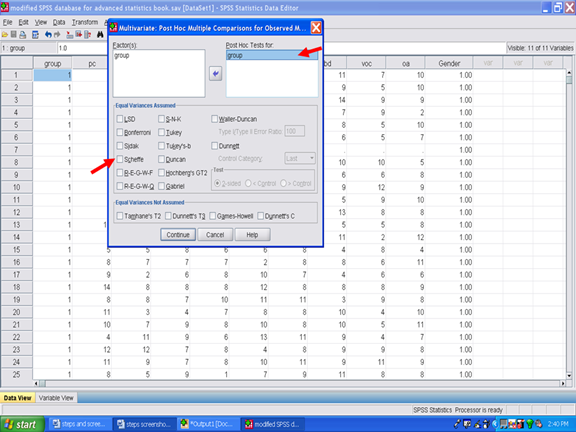The height and width of the screenshot is (432, 576).
Task: Switch to Output1 document in taskbar
Action: tap(208, 424)
